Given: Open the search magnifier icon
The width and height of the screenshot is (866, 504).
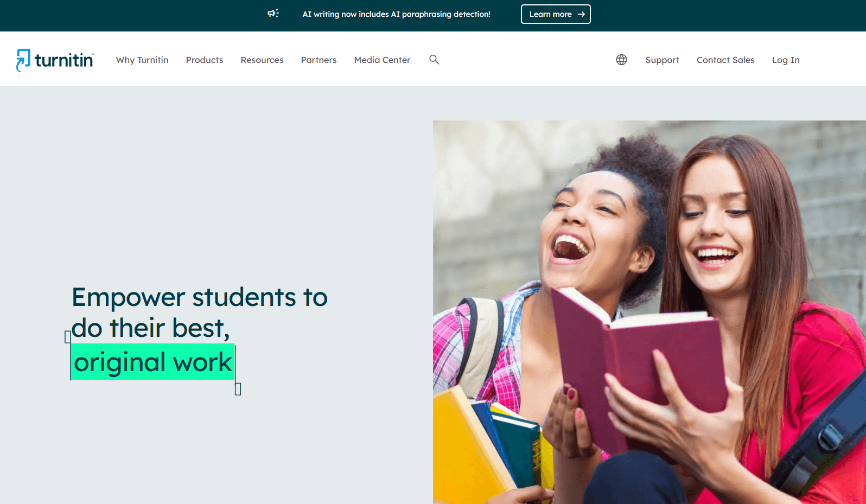Looking at the screenshot, I should click(434, 60).
